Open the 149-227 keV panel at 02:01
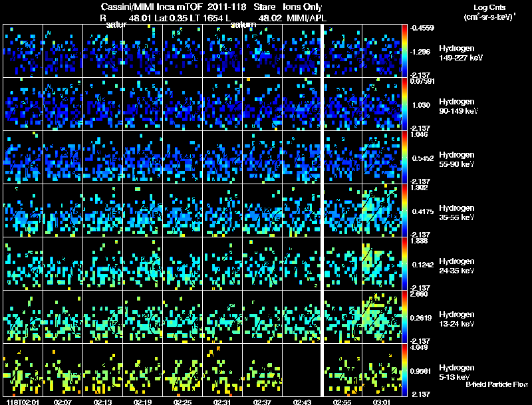 (23, 51)
